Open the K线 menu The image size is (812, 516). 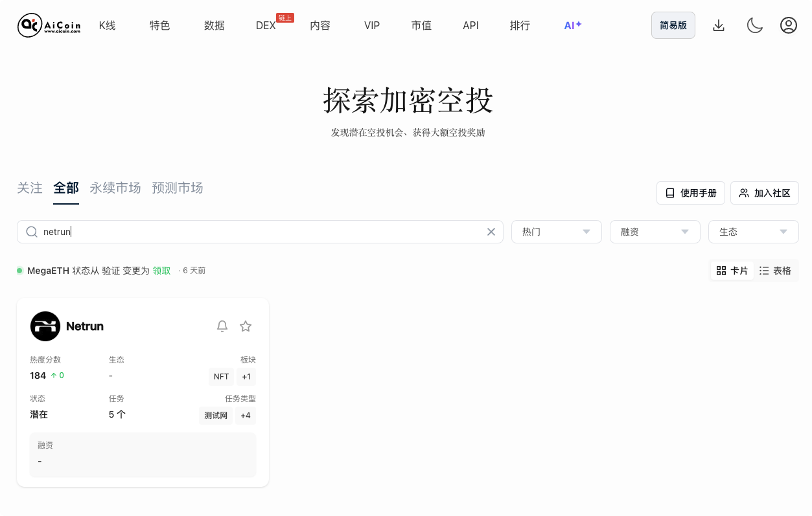coord(108,25)
